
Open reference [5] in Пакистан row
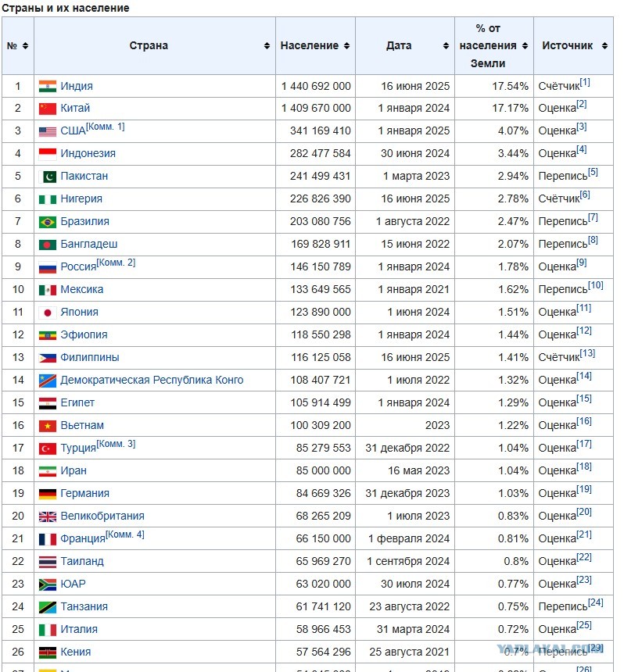[593, 172]
